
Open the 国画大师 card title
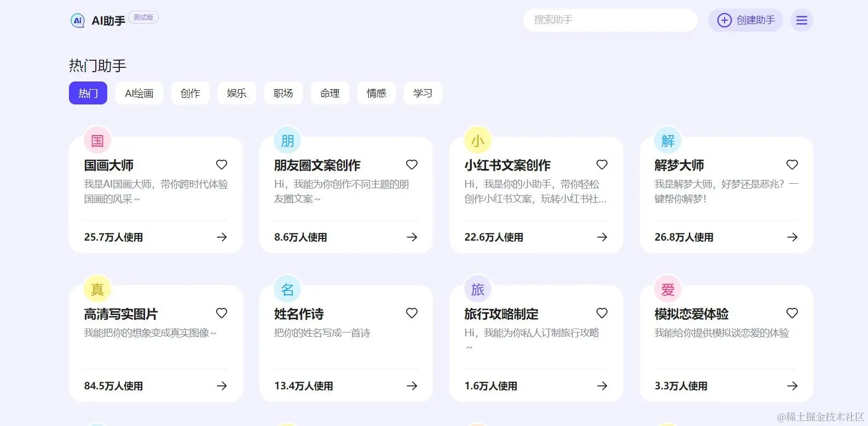pos(108,165)
